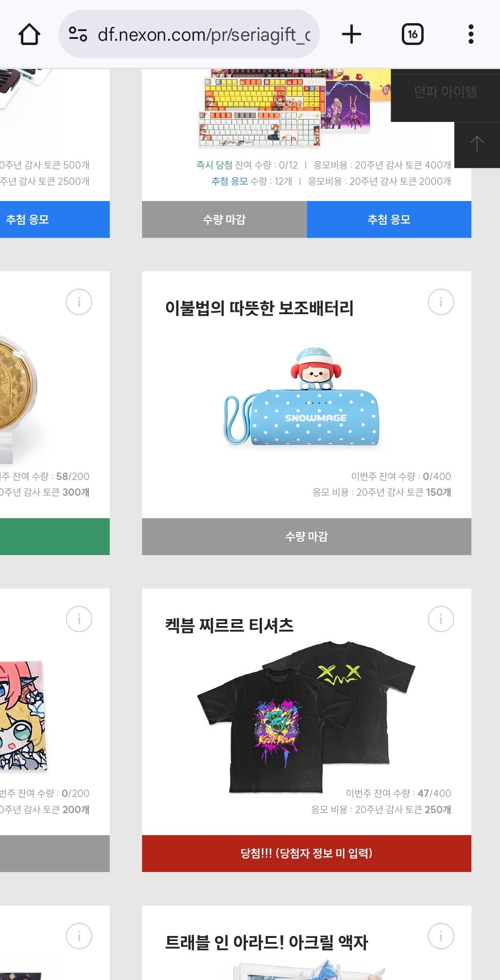Click 수량 마감 button under the 보조배터리
The width and height of the screenshot is (500, 980).
pyautogui.click(x=306, y=537)
